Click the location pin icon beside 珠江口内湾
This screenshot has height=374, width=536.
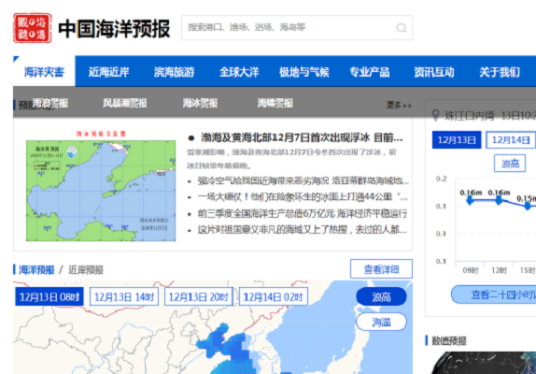pos(435,115)
